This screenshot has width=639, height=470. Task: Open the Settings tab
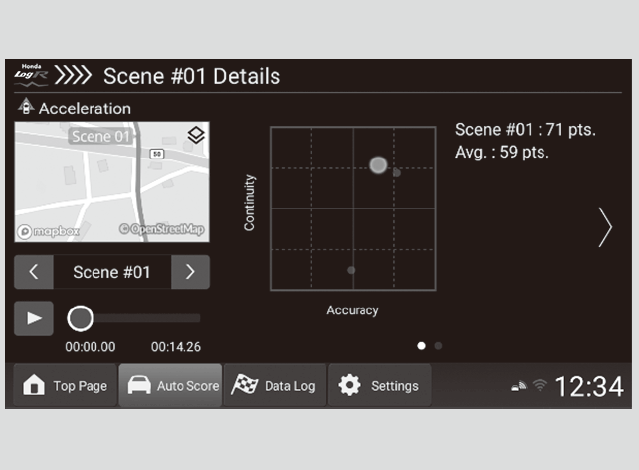(379, 386)
